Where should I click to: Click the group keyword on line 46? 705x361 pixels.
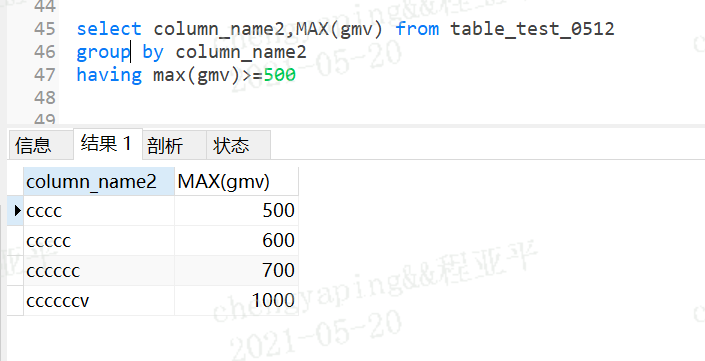103,53
